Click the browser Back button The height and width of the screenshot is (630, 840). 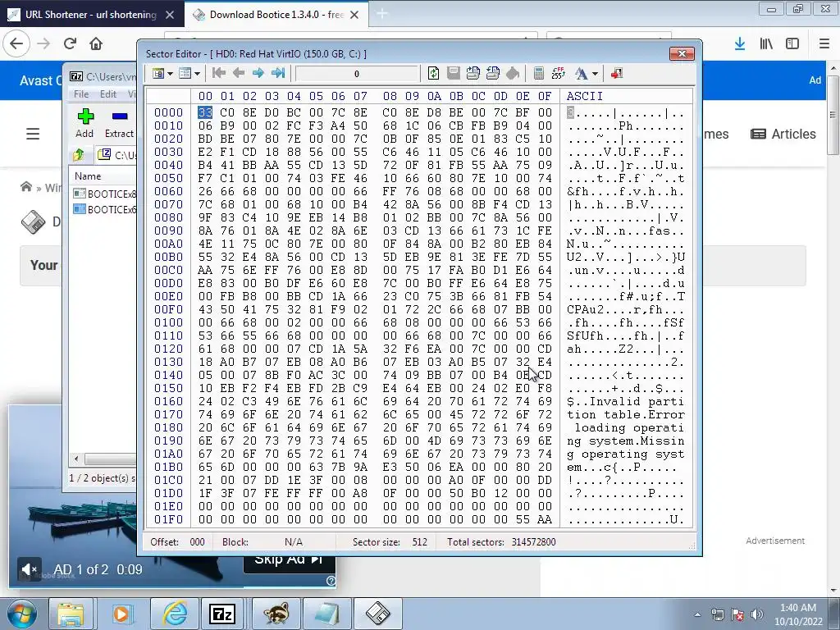(x=16, y=43)
